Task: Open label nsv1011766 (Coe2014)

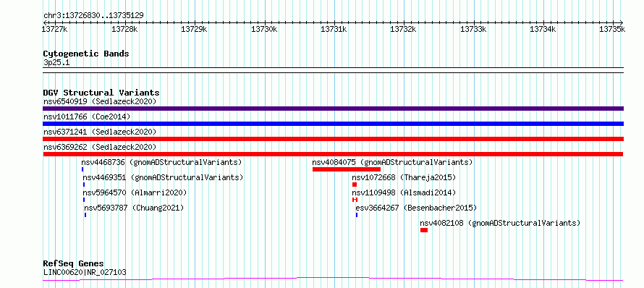Action: (x=87, y=117)
